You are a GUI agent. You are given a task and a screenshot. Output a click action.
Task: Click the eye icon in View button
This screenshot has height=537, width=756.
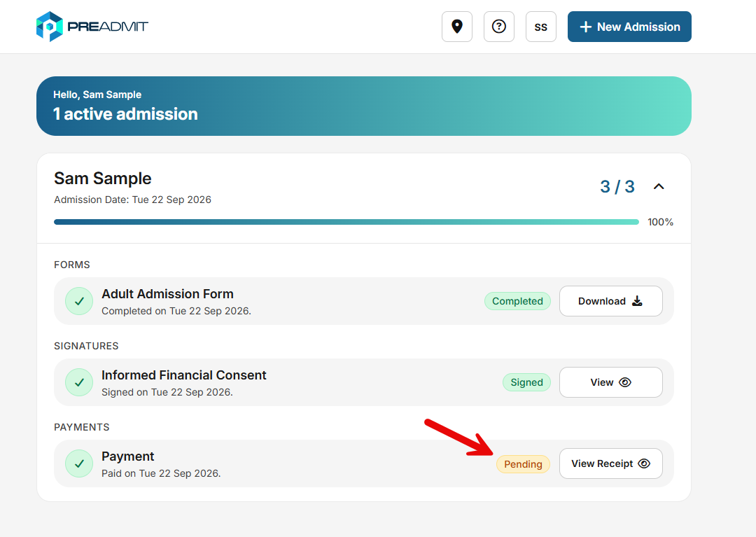click(625, 382)
